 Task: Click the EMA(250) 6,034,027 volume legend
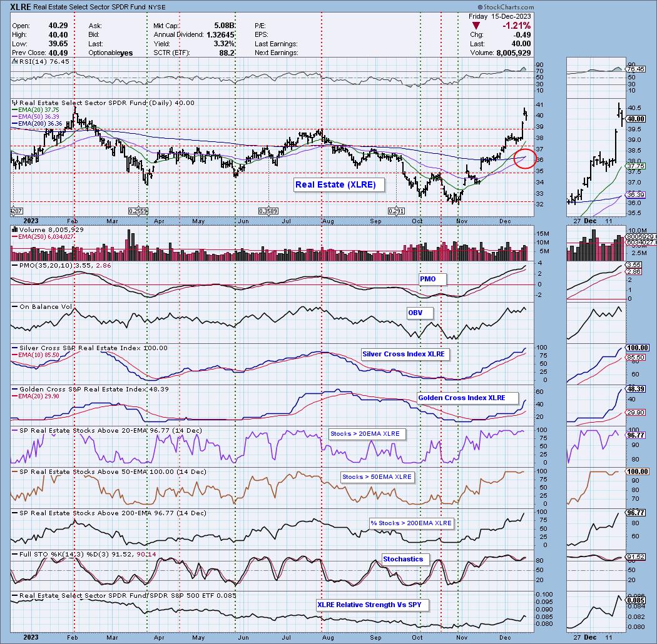click(43, 236)
